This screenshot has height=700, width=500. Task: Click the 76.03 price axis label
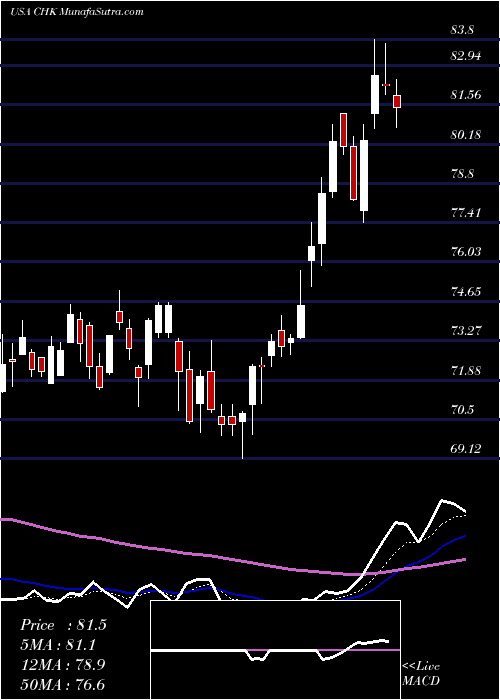(465, 252)
